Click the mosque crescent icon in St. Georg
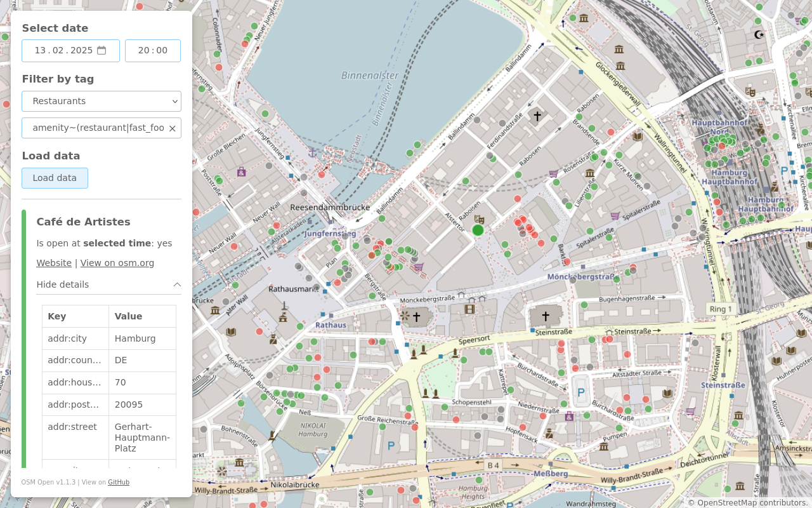This screenshot has width=812, height=508. (x=759, y=34)
